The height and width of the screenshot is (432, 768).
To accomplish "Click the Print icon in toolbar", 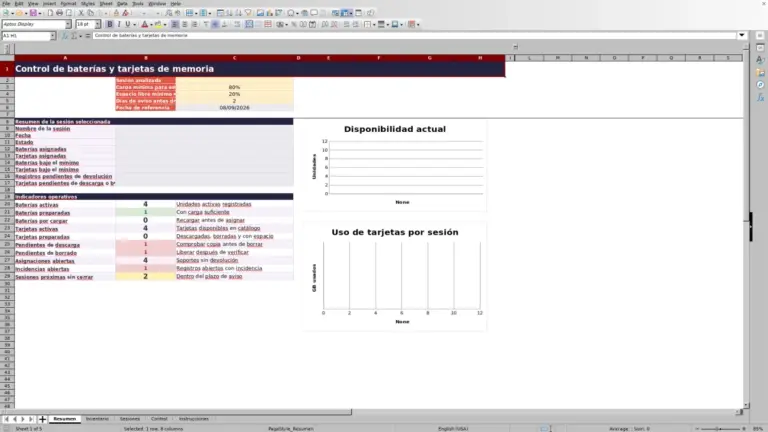I will point(59,13).
